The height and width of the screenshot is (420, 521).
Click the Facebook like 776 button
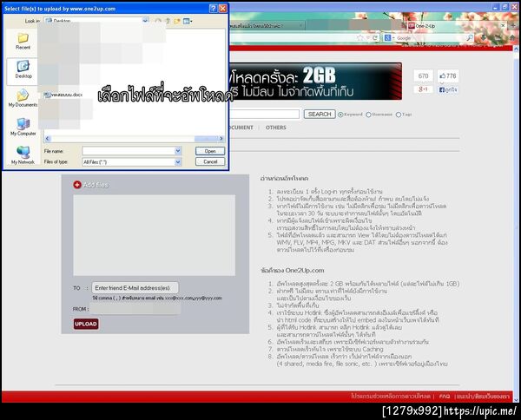(x=448, y=76)
